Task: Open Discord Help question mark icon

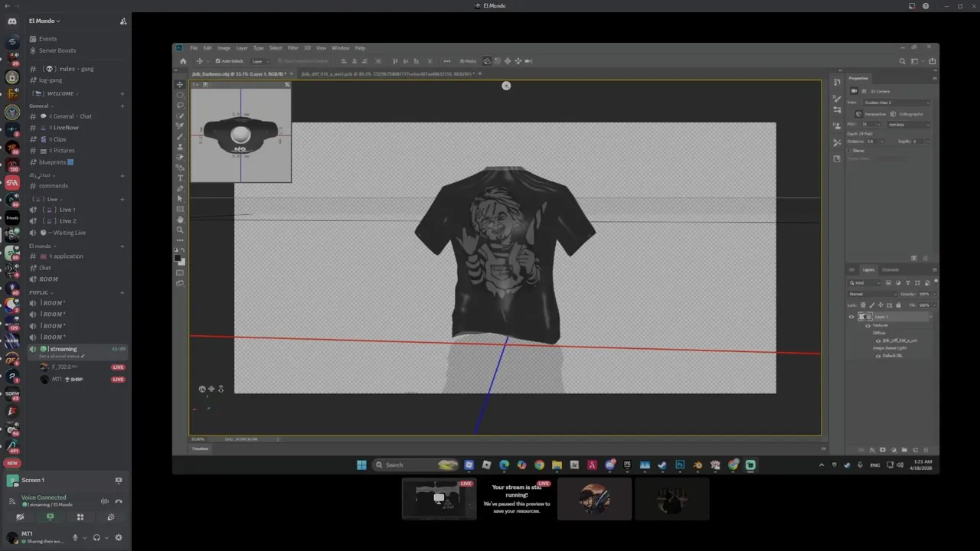Action: [x=926, y=5]
